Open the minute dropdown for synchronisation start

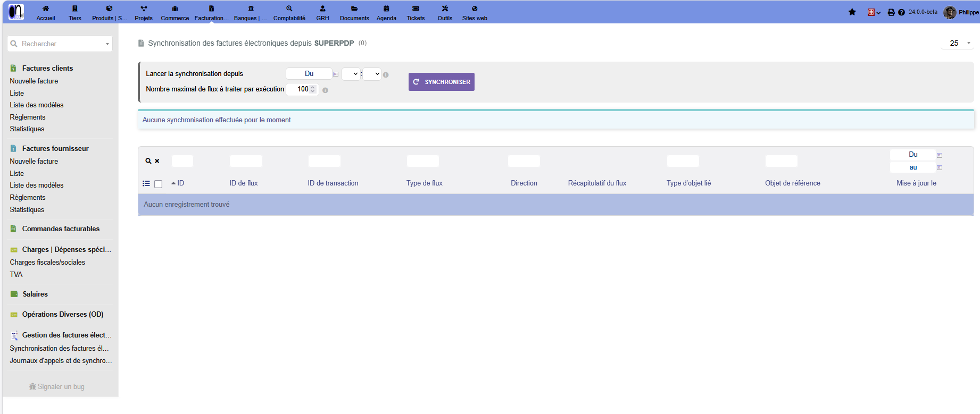(372, 74)
